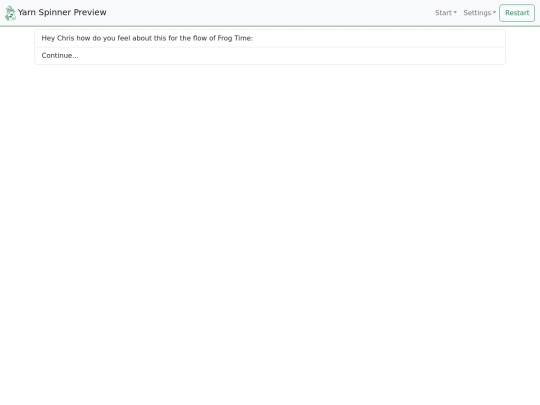Screen dimensions: 540x405
Task: Click the Yarn Spinner logo icon
Action: tap(10, 13)
